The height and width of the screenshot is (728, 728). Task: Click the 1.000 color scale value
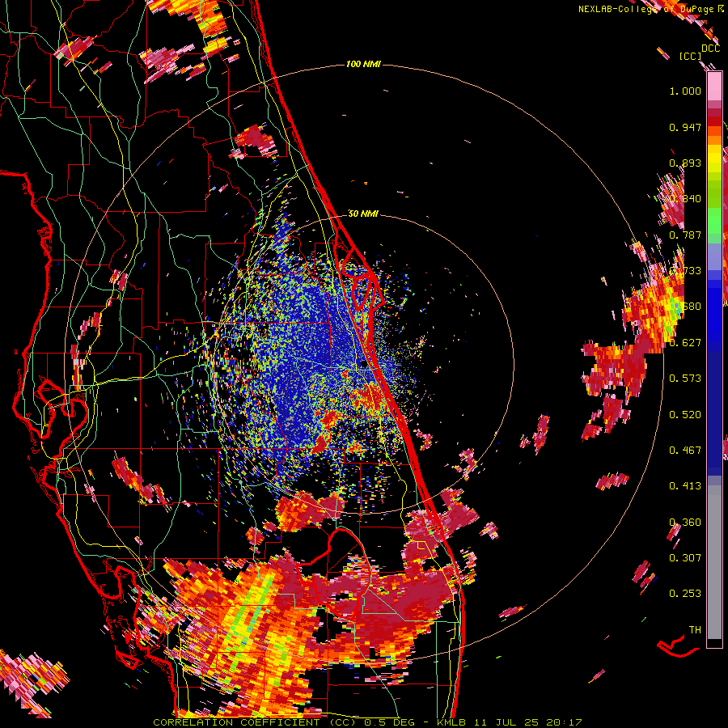pyautogui.click(x=685, y=91)
